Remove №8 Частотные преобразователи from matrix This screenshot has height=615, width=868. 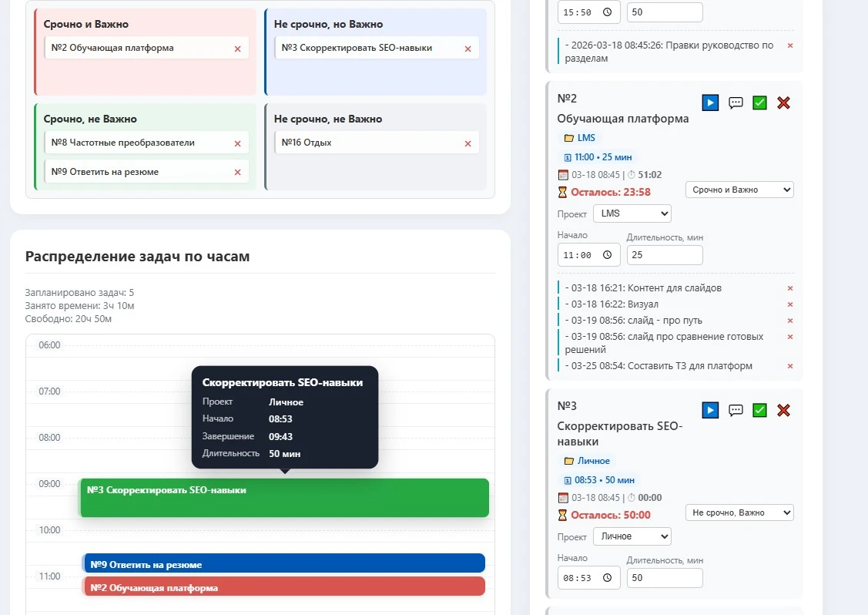tap(237, 143)
